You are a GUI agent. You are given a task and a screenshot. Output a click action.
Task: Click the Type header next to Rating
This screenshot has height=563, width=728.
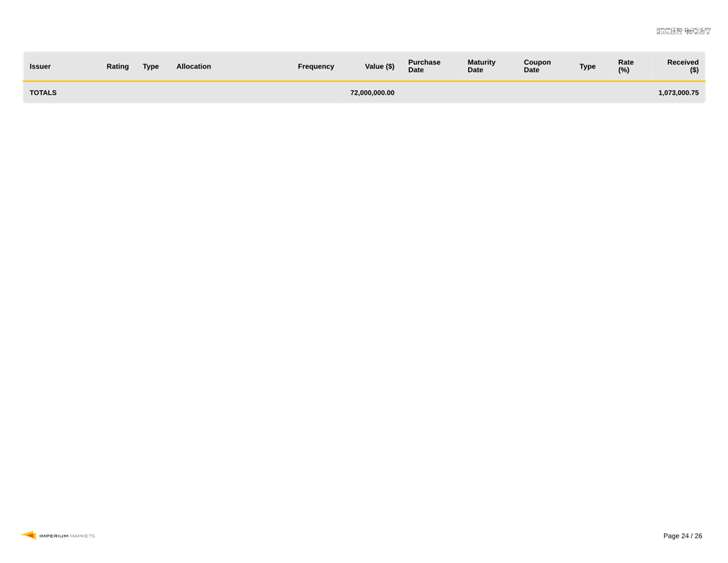[x=151, y=66]
